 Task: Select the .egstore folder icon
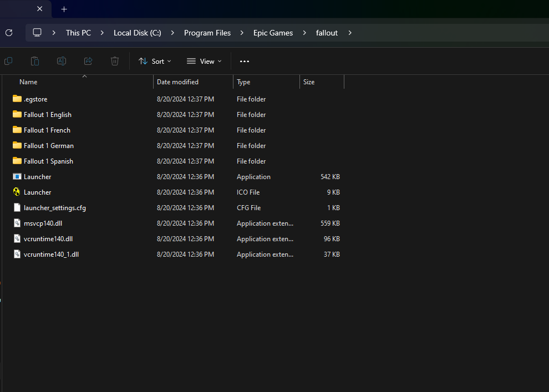[x=17, y=99]
